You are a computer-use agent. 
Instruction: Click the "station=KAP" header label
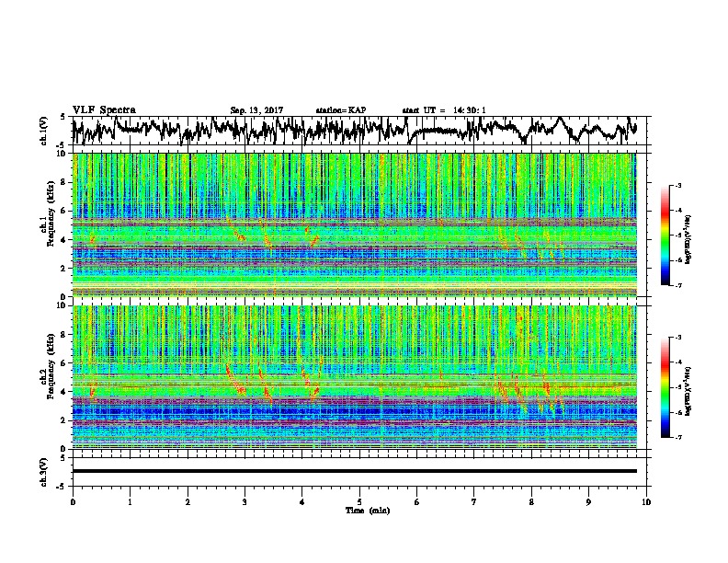[341, 110]
